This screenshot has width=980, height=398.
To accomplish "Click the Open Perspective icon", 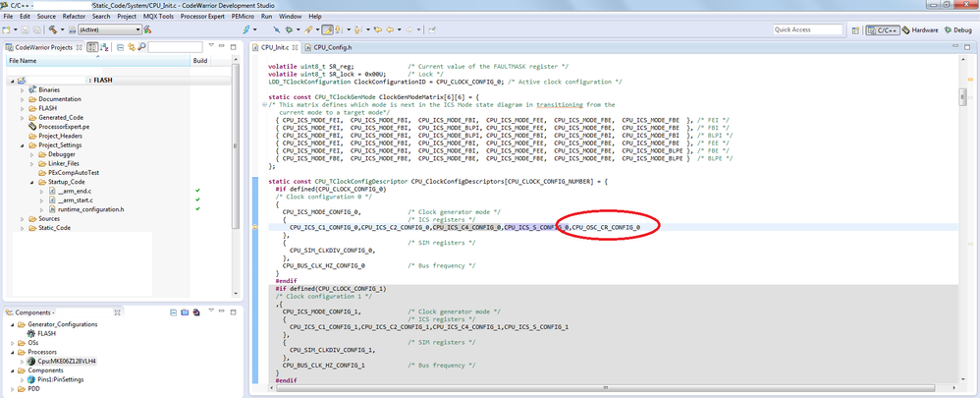I will pos(855,29).
